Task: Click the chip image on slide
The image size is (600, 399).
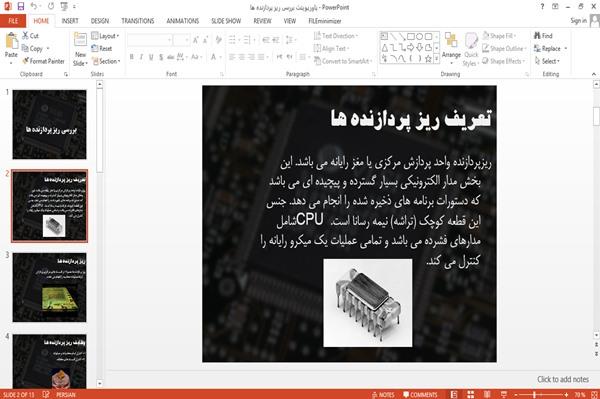Action: (368, 303)
